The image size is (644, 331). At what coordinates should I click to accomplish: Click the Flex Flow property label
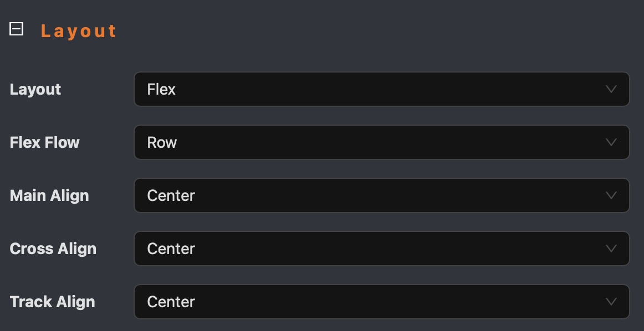pos(44,142)
